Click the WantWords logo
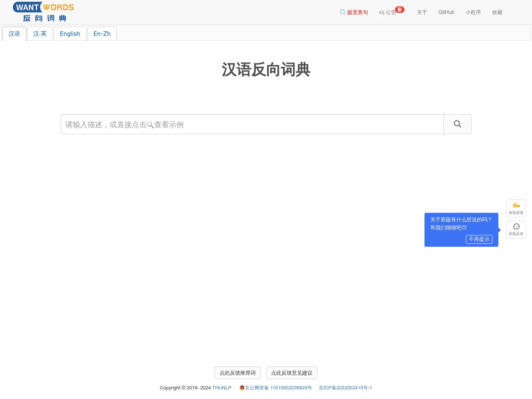 point(43,12)
